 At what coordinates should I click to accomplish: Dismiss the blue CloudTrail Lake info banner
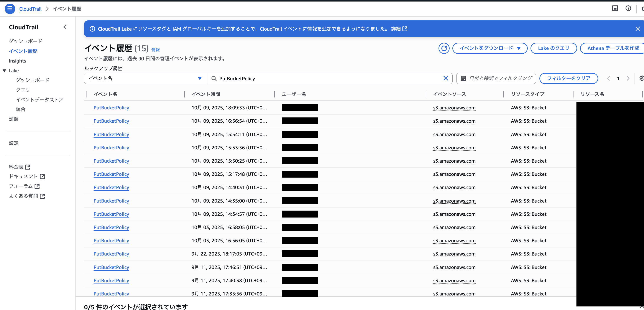637,29
